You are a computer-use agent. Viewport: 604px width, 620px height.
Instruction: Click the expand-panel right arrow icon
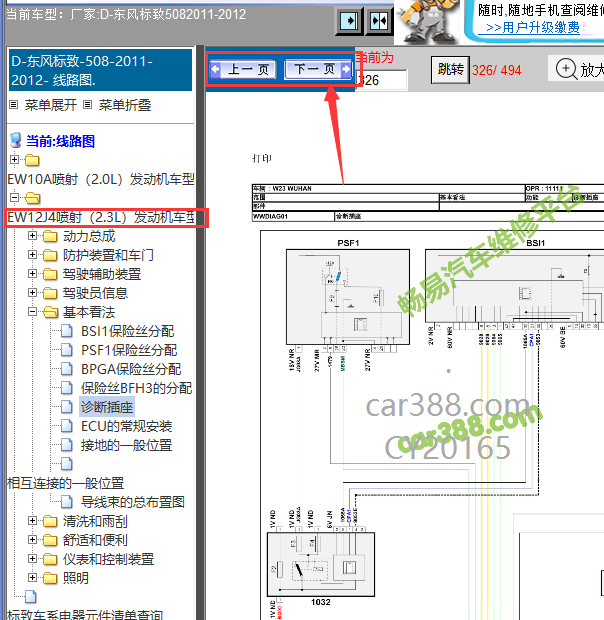[x=349, y=20]
